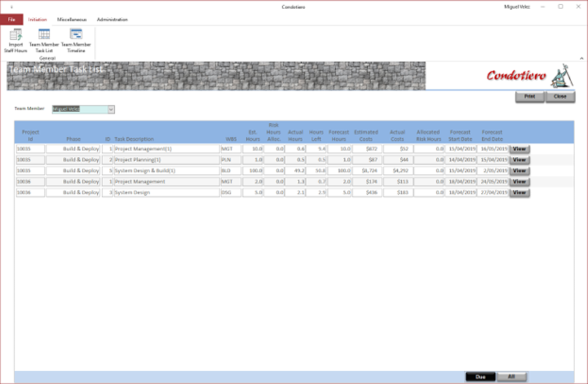Select the $436 estimated costs cell
The height and width of the screenshot is (384, 588).
[x=367, y=192]
